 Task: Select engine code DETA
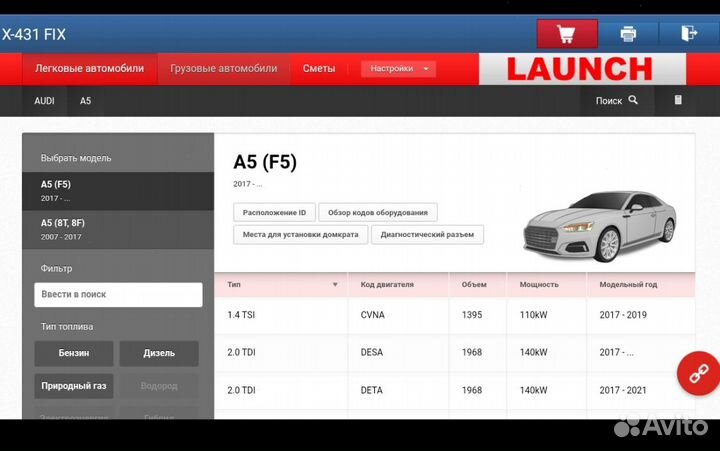pos(371,390)
